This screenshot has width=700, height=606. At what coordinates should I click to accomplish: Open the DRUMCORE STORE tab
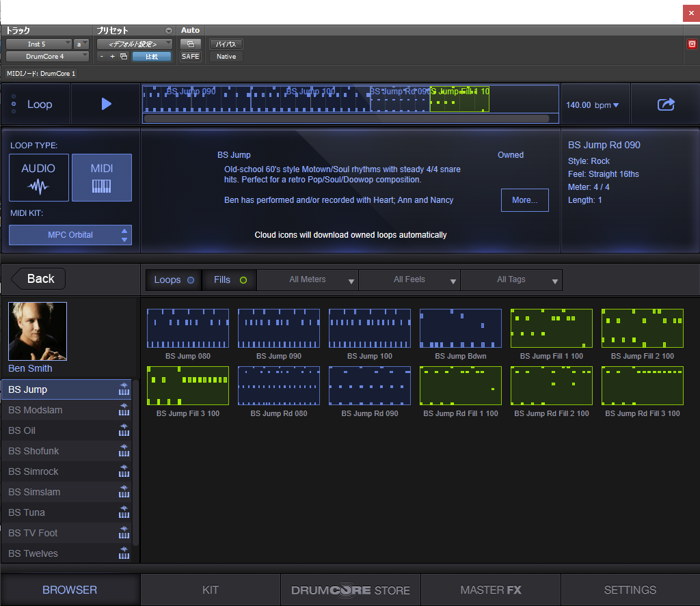point(351,590)
